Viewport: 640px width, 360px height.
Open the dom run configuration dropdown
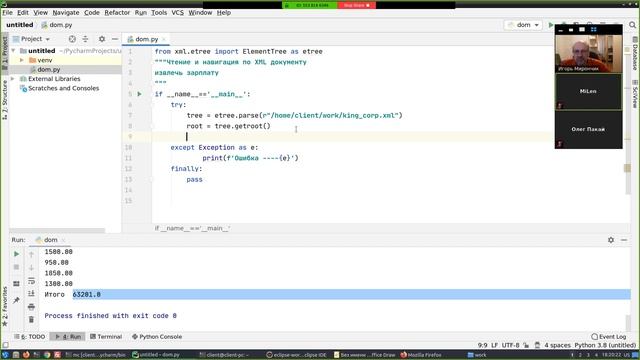524,25
